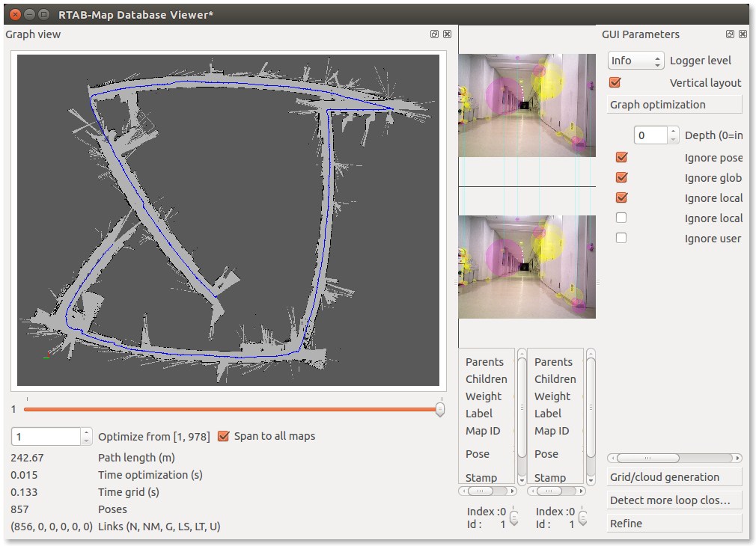
Task: Uncheck the first Ignore pose checkbox
Action: (621, 158)
